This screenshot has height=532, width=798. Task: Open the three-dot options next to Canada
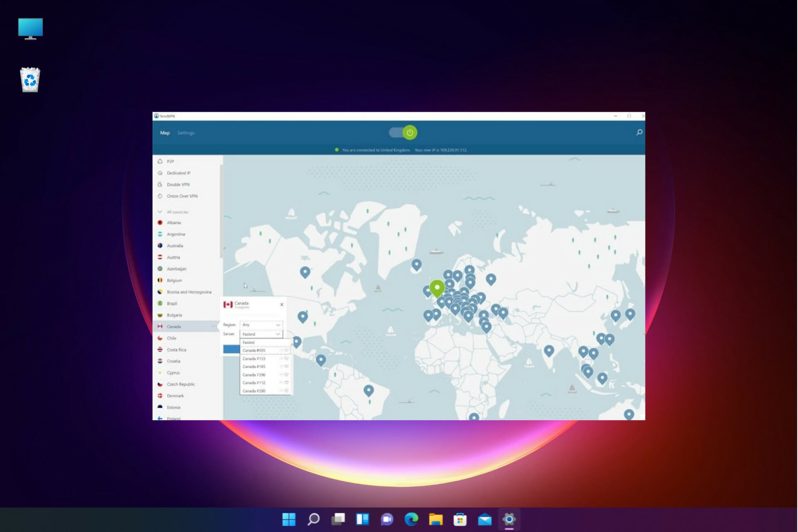coord(214,327)
